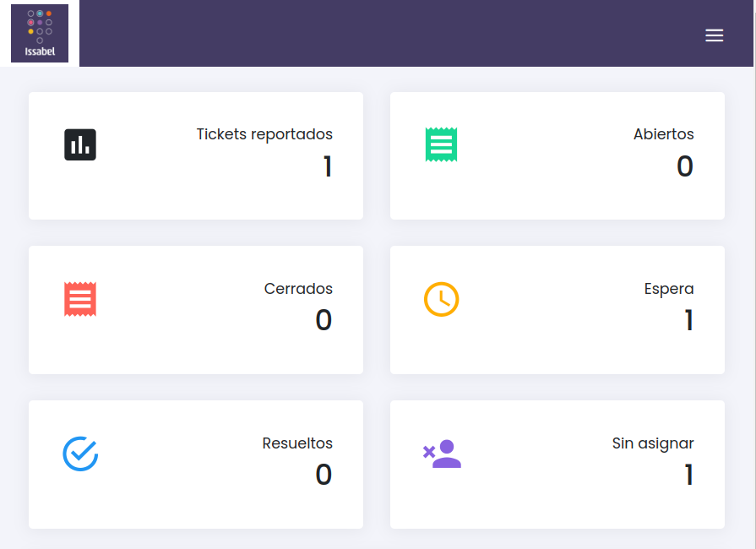756x549 pixels.
Task: Select the "Espera" label
Action: tap(668, 289)
